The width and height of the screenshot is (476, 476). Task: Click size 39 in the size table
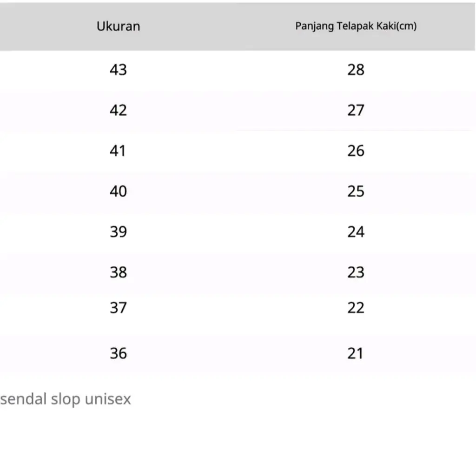[118, 231]
